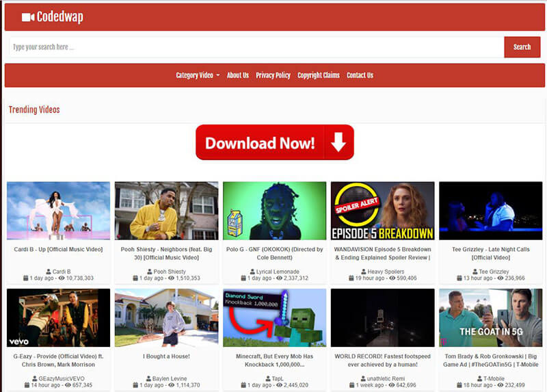Click title 'G-Eazy - Provide (Official Video)'
Viewport: 547px width, 392px height.
[58, 361]
